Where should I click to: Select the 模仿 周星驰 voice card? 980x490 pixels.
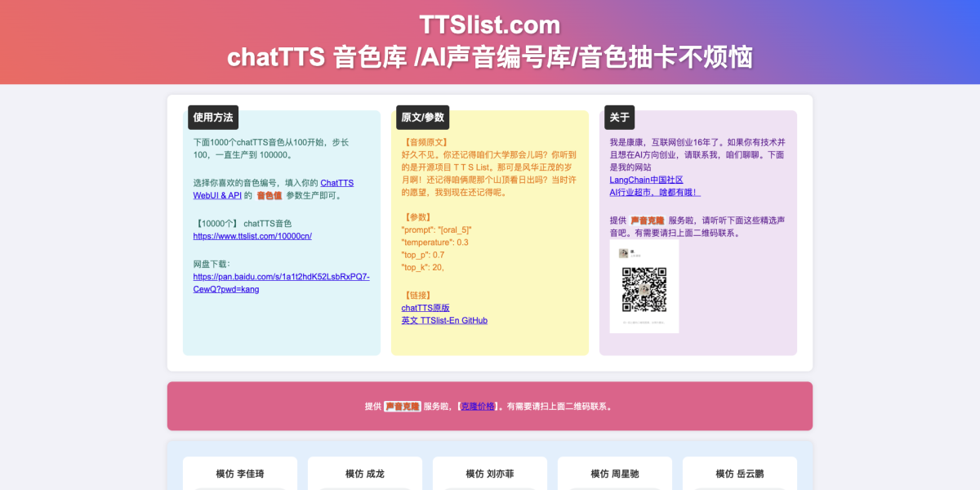point(613,473)
